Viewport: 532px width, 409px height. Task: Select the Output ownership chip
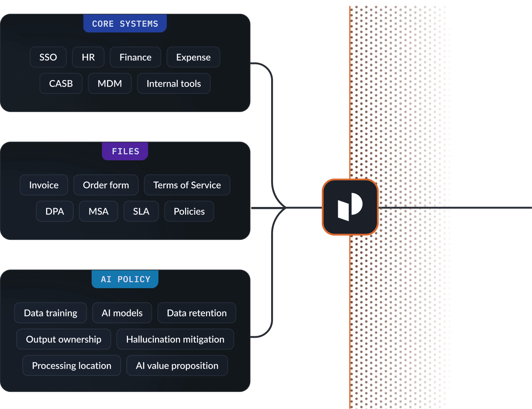pyautogui.click(x=64, y=339)
